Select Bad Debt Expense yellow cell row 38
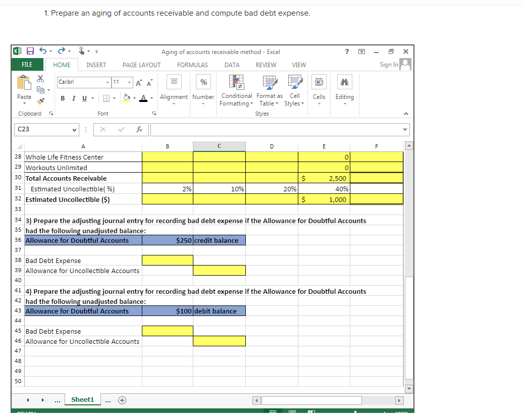Image resolution: width=525 pixels, height=420 pixels. [x=168, y=260]
